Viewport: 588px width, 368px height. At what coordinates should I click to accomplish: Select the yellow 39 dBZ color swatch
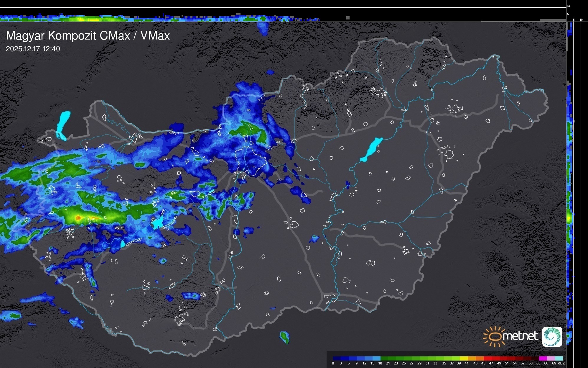(464, 359)
